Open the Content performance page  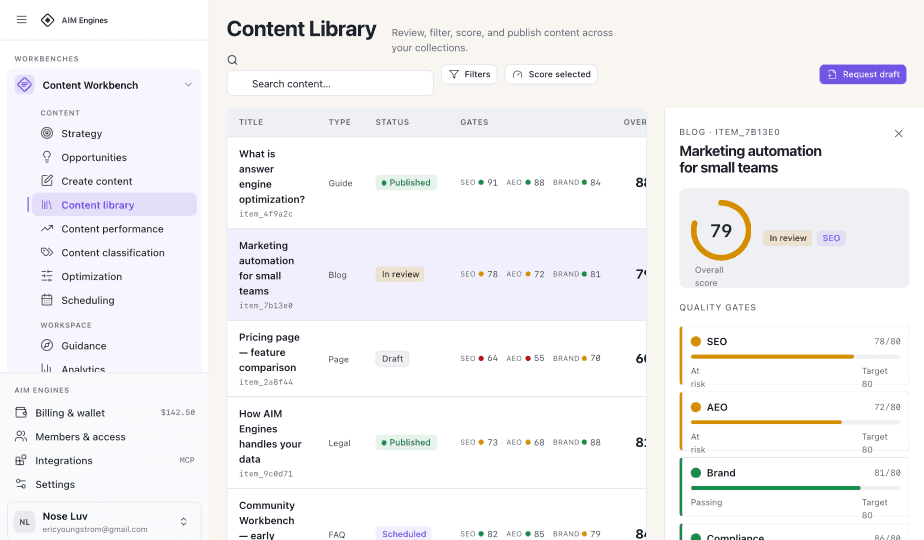click(114, 229)
